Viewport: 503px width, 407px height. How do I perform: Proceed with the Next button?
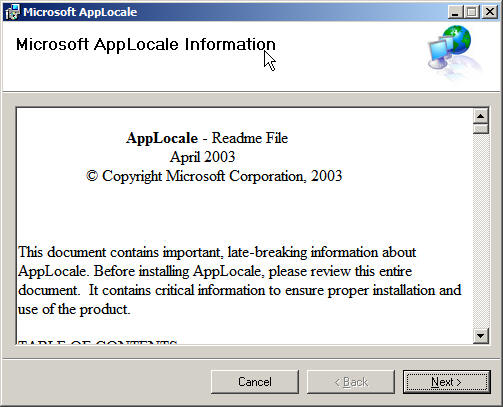pyautogui.click(x=446, y=382)
